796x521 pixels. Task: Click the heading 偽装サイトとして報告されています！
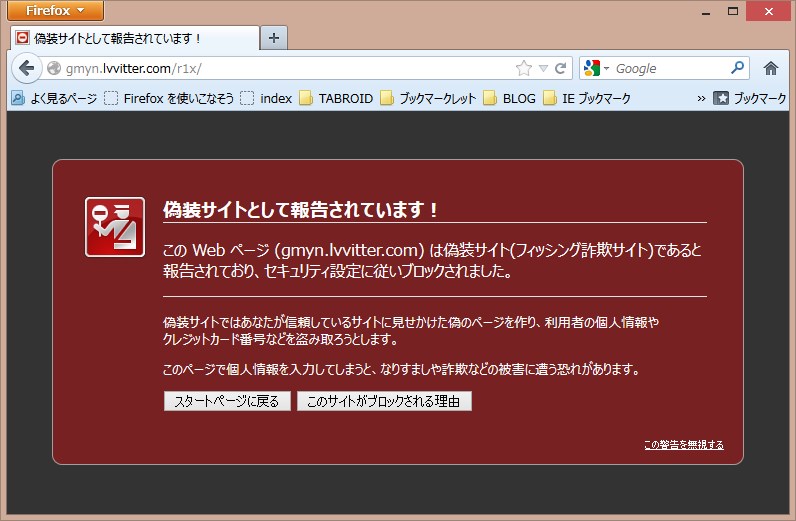301,209
